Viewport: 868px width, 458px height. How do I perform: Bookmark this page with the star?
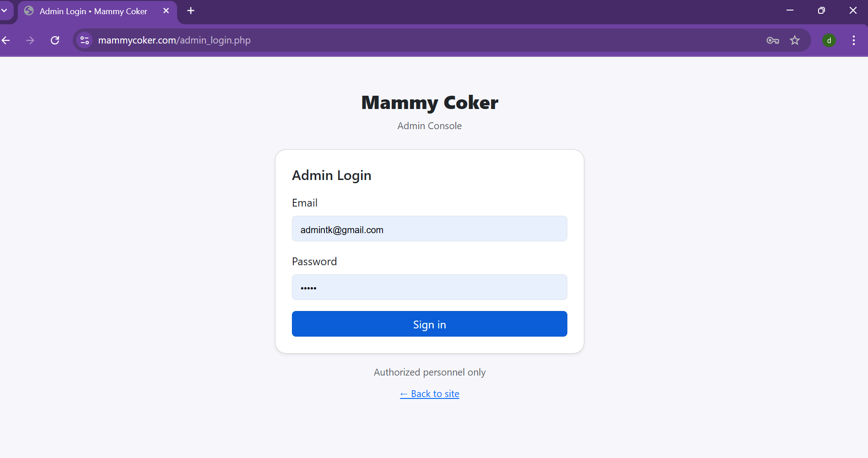(x=795, y=40)
